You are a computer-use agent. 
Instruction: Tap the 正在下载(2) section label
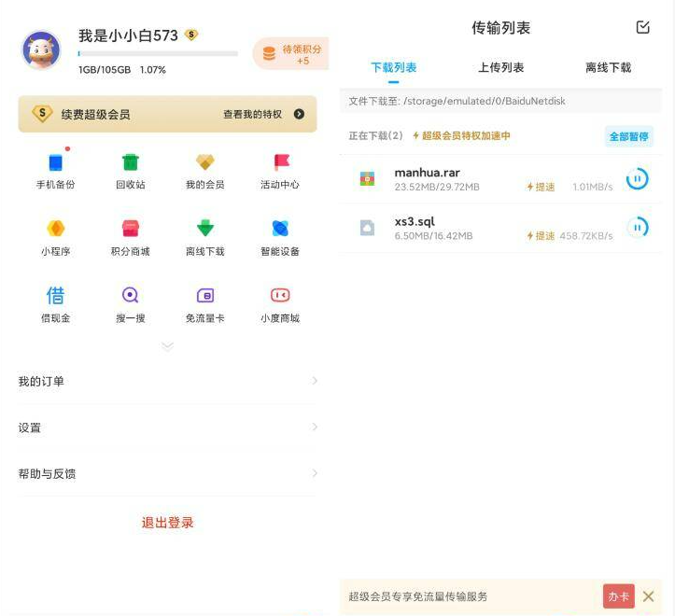[x=376, y=136]
